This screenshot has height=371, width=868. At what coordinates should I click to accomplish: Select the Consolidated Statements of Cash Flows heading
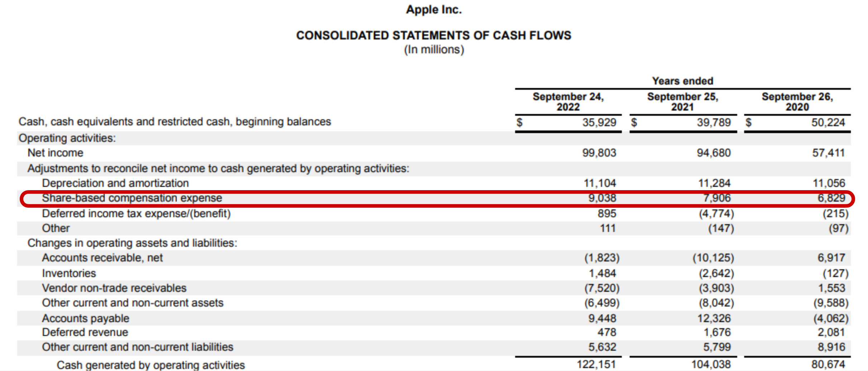click(434, 35)
